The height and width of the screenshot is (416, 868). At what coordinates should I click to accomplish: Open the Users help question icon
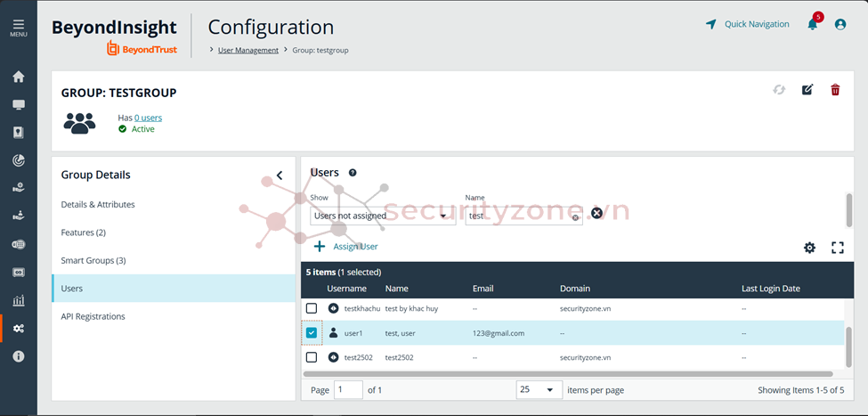353,173
